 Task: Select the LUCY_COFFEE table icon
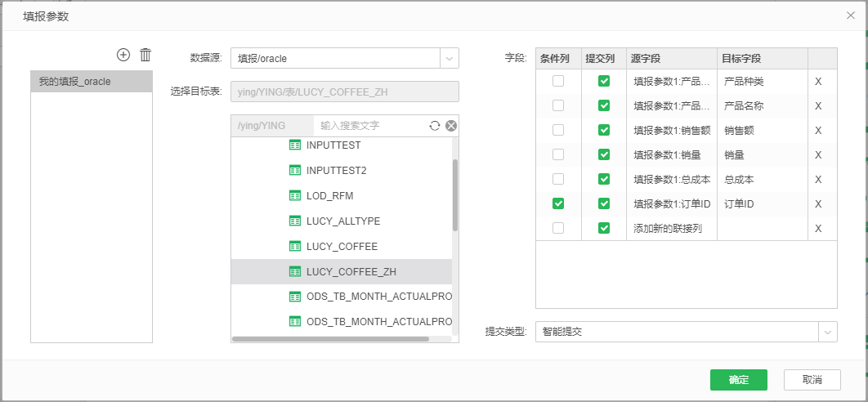(296, 246)
